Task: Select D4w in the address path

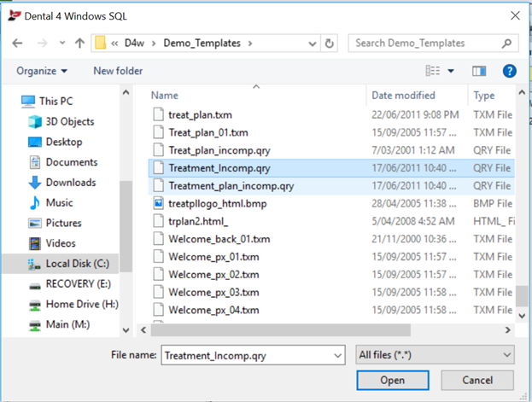Action: coord(134,43)
